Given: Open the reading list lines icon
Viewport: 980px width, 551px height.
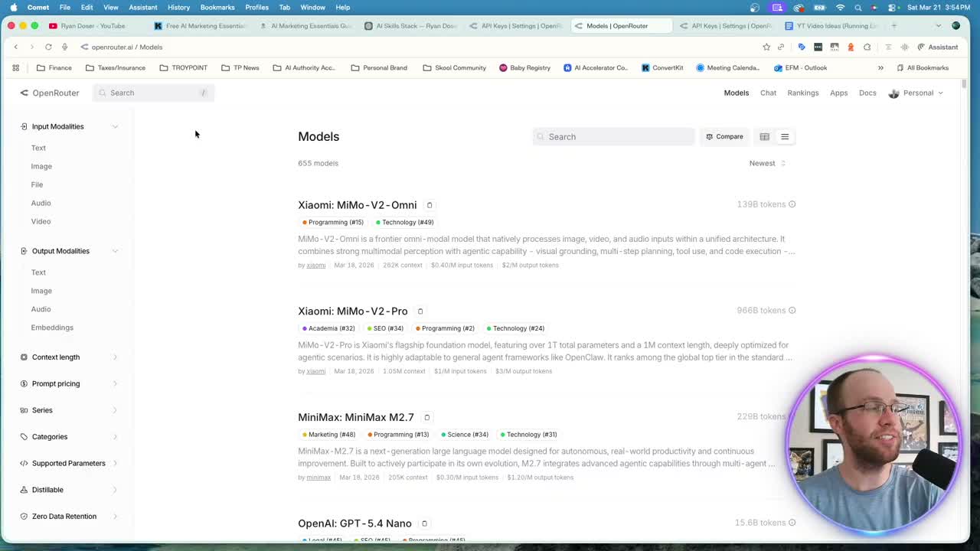Looking at the screenshot, I should 888,47.
